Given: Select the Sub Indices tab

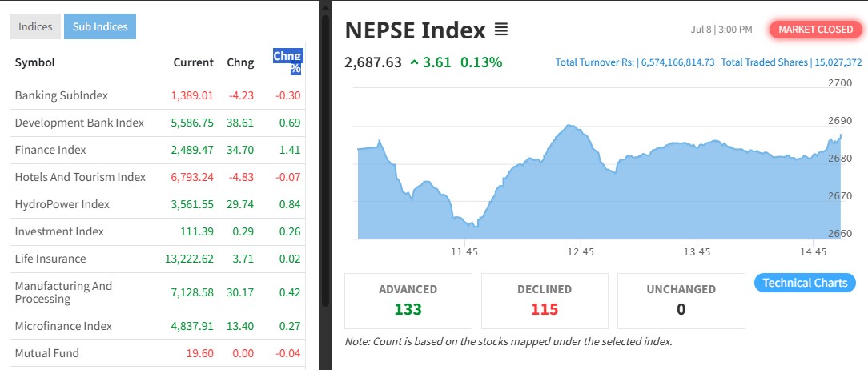Looking at the screenshot, I should (x=100, y=26).
